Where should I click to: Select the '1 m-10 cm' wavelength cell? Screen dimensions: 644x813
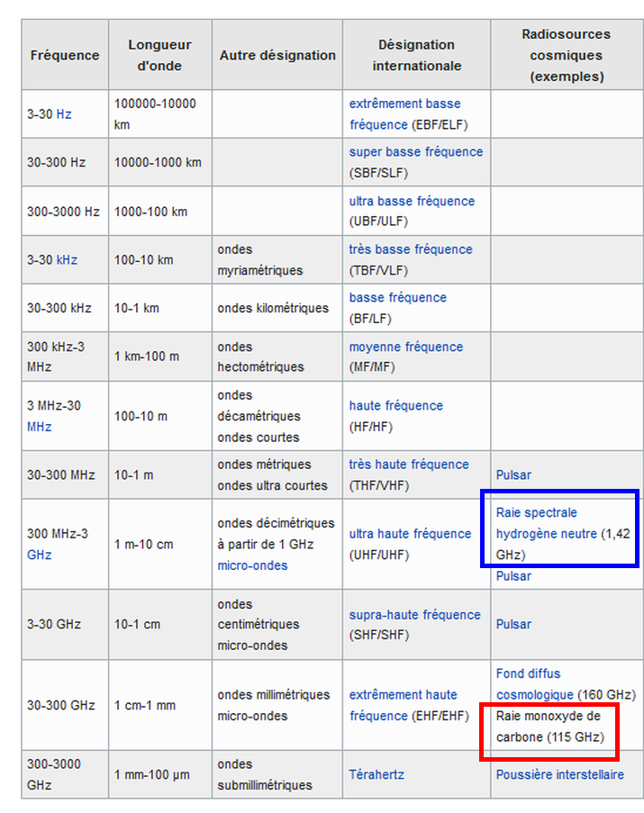point(159,545)
